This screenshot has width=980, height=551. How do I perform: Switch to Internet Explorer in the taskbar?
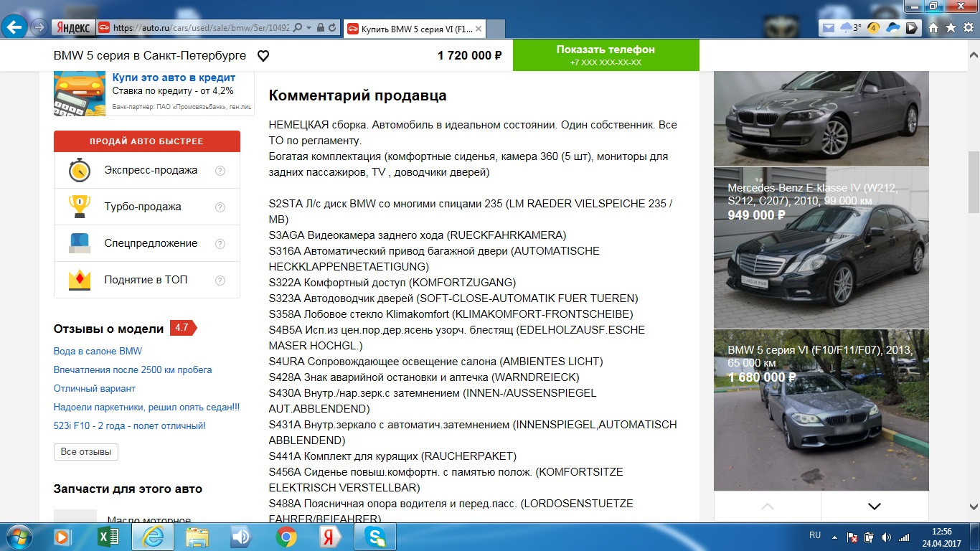[153, 537]
